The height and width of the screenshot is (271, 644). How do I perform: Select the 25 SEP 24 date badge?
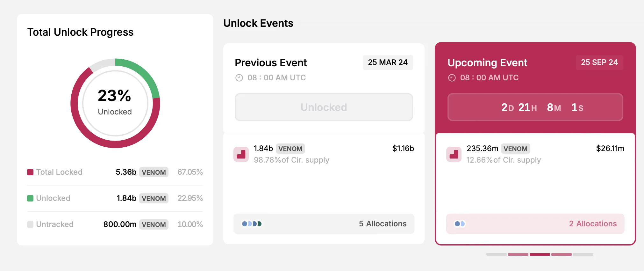coord(599,62)
